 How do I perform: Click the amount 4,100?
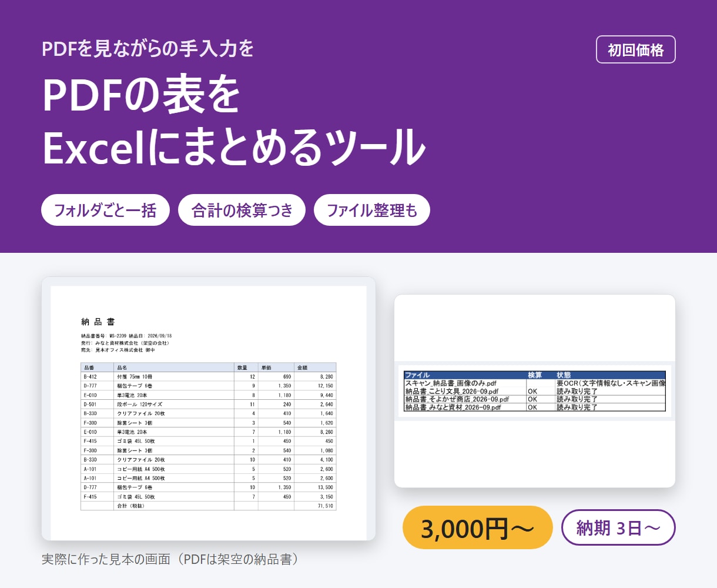point(327,460)
